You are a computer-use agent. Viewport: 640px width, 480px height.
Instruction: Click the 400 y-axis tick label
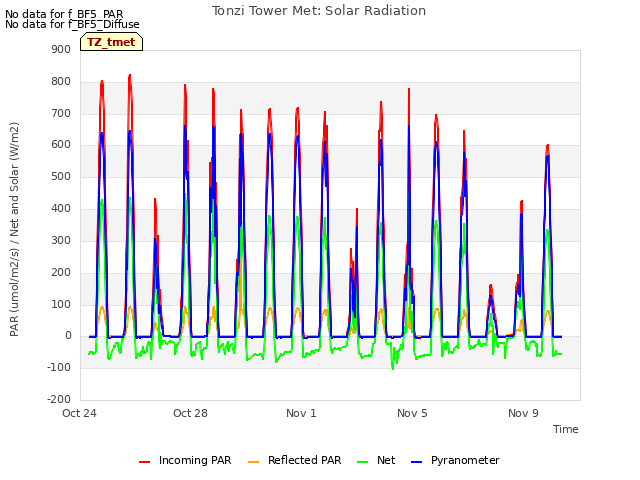[x=61, y=209]
